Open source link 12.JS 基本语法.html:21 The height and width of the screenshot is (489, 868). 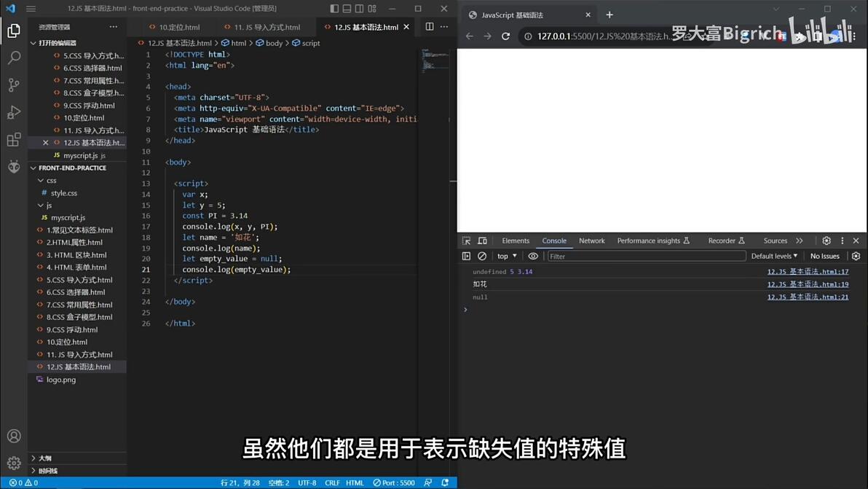point(808,297)
